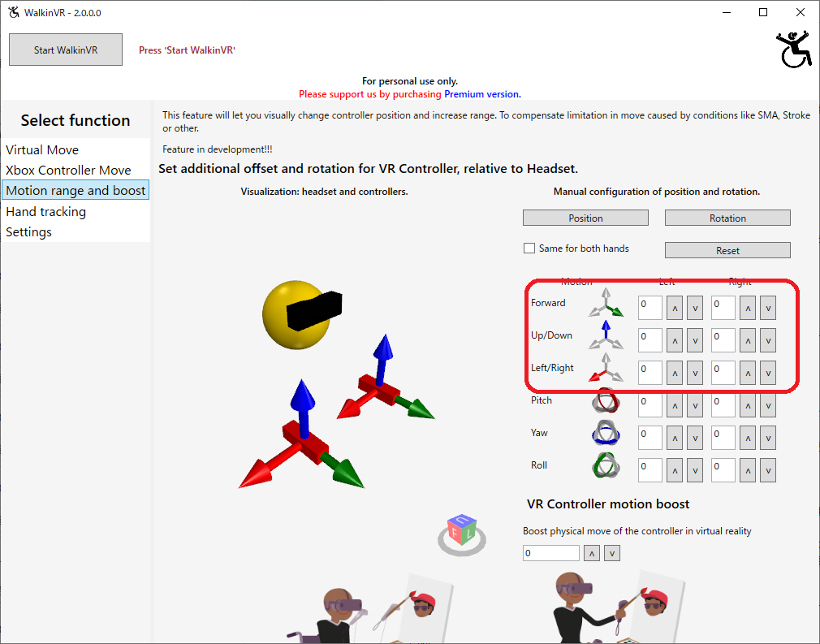Click the Forward Right value field

pos(723,308)
